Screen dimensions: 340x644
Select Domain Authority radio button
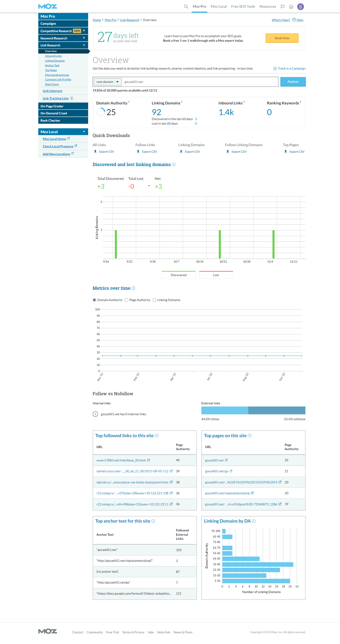click(x=94, y=300)
